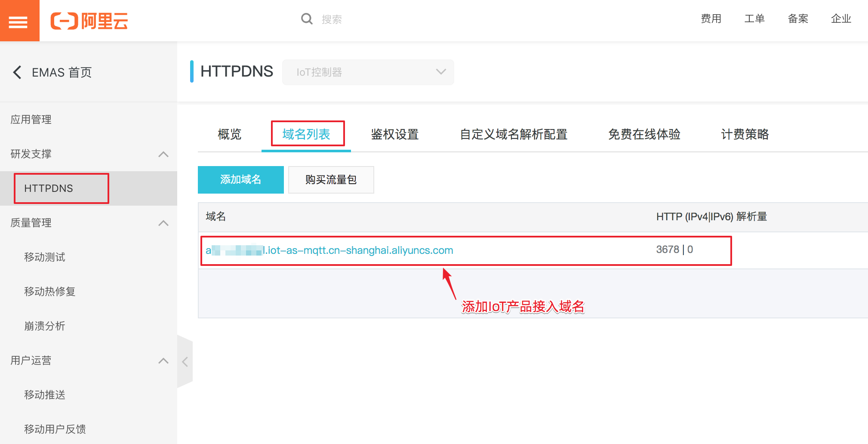Click the search input field
868x444 pixels.
pos(332,19)
